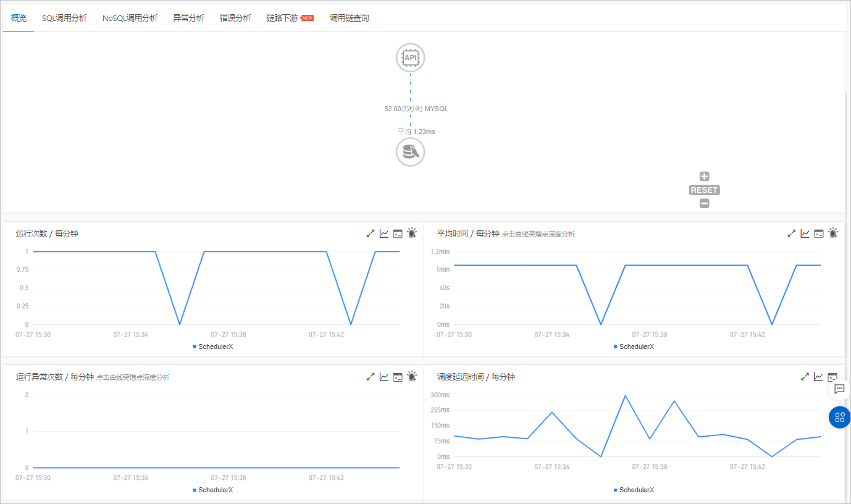Click the 225ms axis label in 调度延迟时间 chart

point(440,410)
